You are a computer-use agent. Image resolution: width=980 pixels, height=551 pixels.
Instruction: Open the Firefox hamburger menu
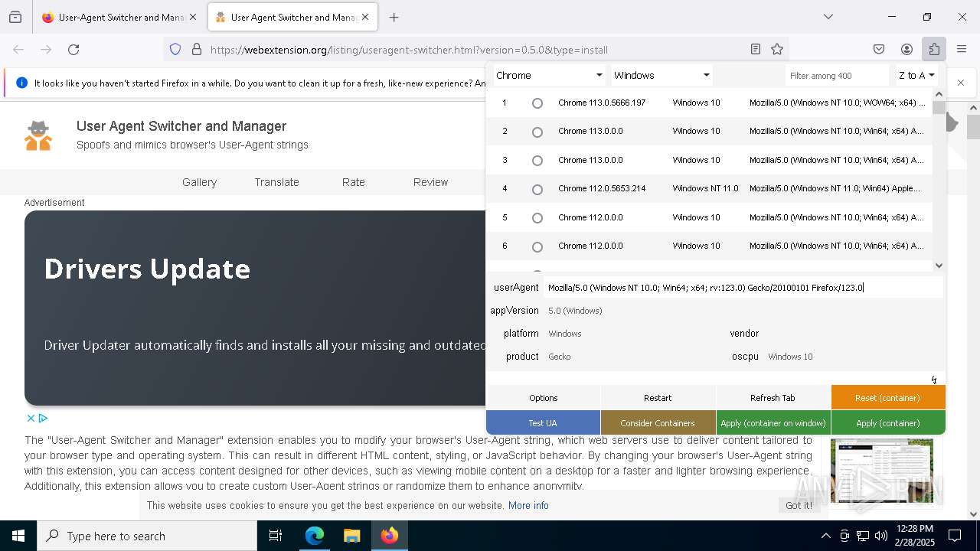[x=962, y=50]
